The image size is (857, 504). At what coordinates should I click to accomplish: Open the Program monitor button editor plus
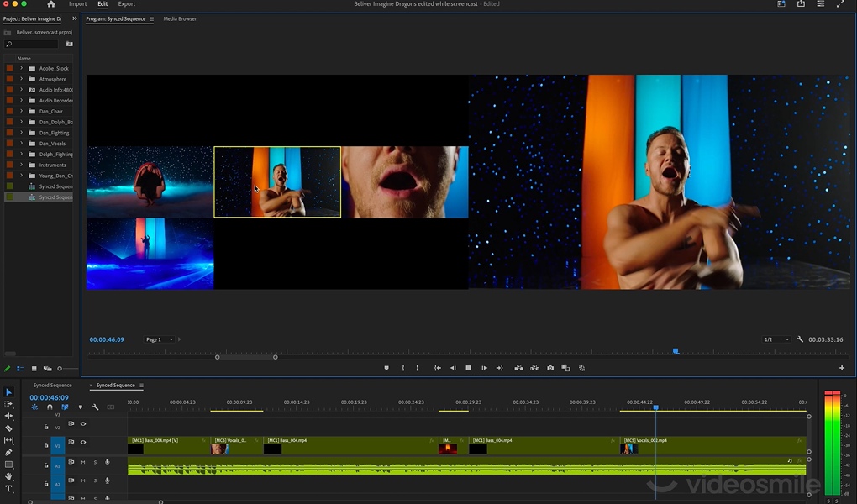click(842, 368)
